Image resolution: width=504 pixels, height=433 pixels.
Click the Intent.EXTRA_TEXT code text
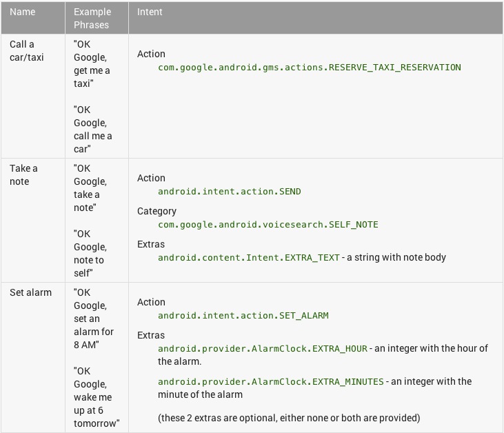[x=248, y=258]
